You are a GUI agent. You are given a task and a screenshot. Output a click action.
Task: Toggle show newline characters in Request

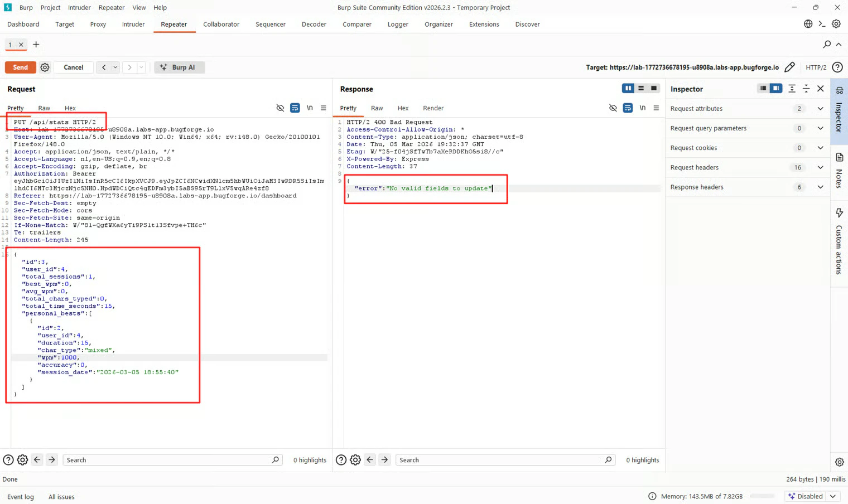coord(310,108)
